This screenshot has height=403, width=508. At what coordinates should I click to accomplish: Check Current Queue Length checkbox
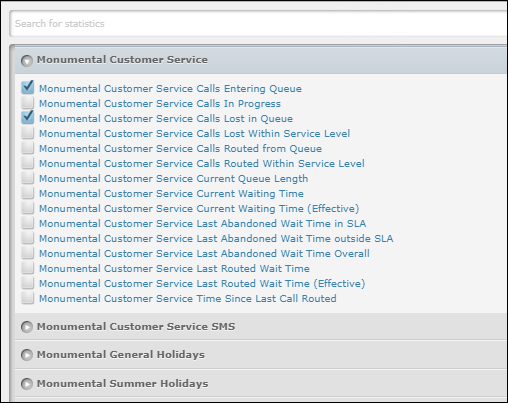pyautogui.click(x=28, y=178)
